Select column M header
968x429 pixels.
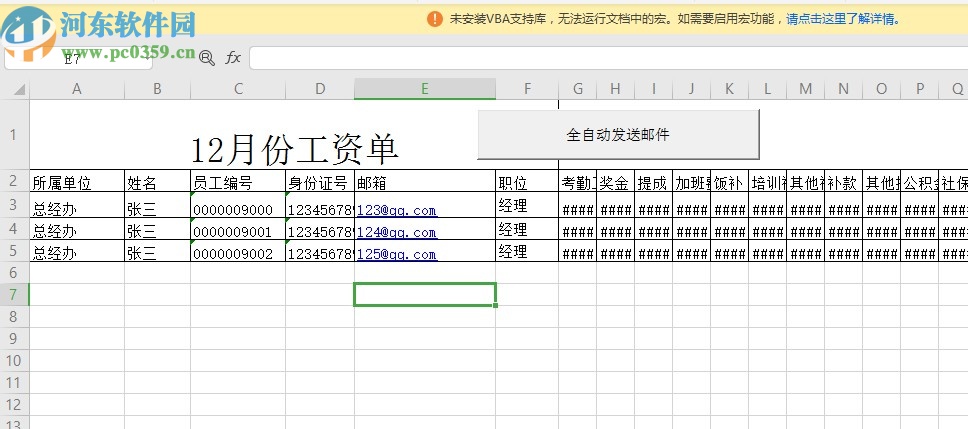806,89
